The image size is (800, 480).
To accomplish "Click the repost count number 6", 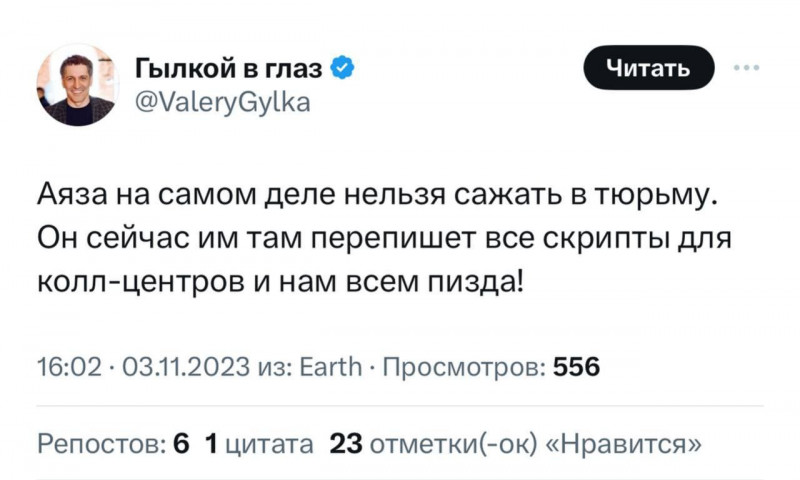I will (x=181, y=443).
